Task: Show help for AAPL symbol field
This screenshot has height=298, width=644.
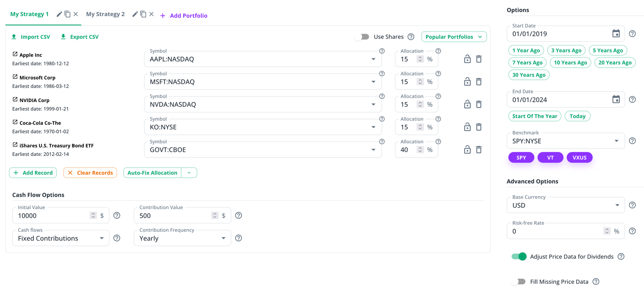Action: tap(382, 51)
